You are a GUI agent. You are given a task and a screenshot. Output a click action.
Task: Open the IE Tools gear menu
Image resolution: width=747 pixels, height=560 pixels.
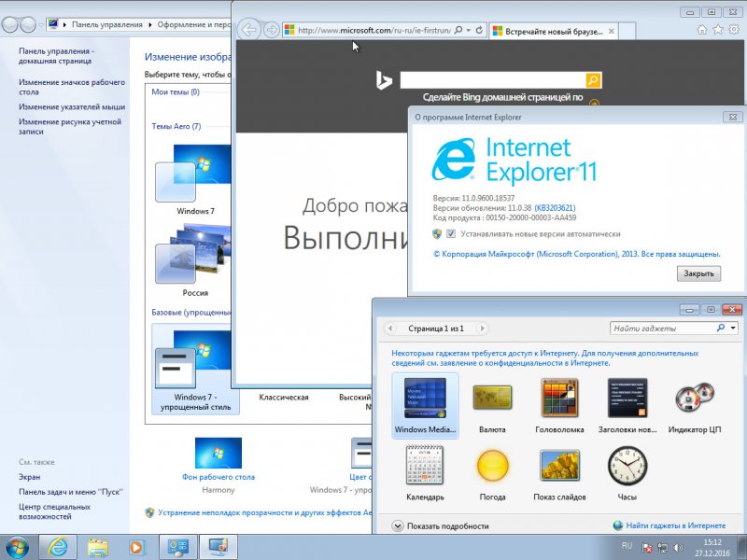[x=734, y=30]
